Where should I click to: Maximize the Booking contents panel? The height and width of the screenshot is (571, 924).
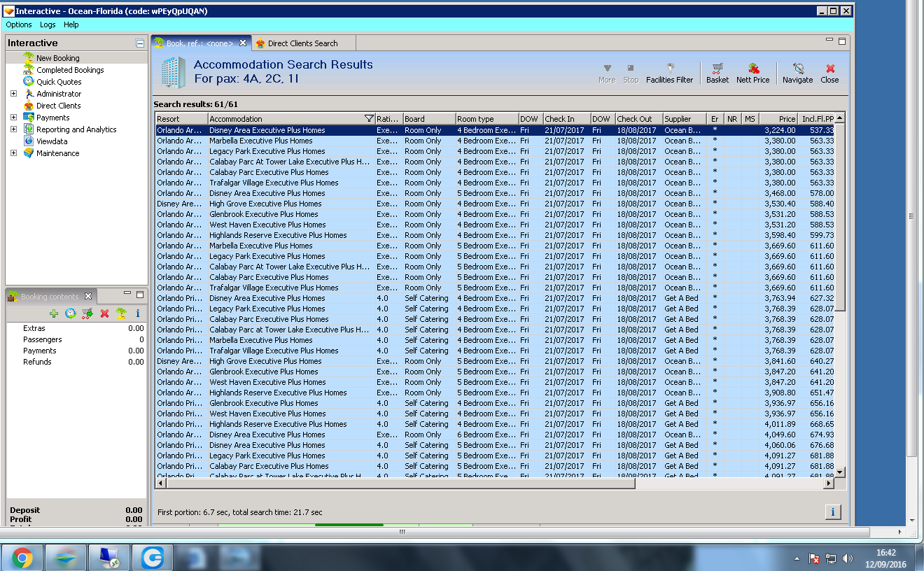[140, 295]
